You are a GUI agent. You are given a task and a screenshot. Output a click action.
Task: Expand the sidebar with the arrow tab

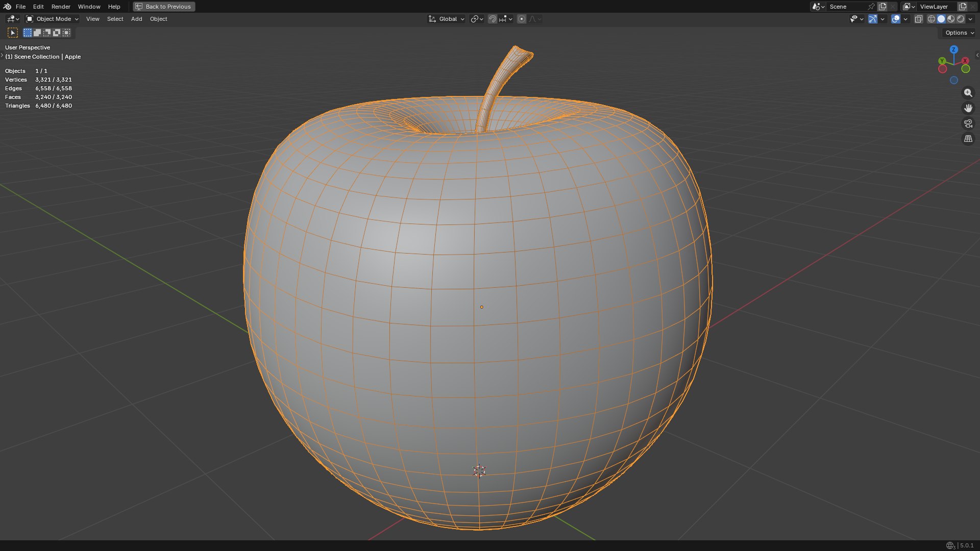tap(977, 55)
